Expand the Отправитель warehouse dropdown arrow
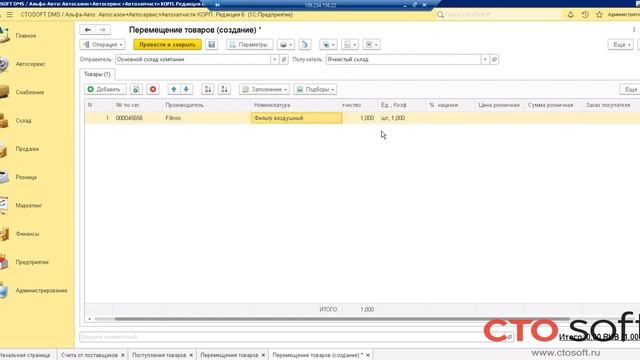Viewport: 640px width, 360px height. [x=275, y=60]
